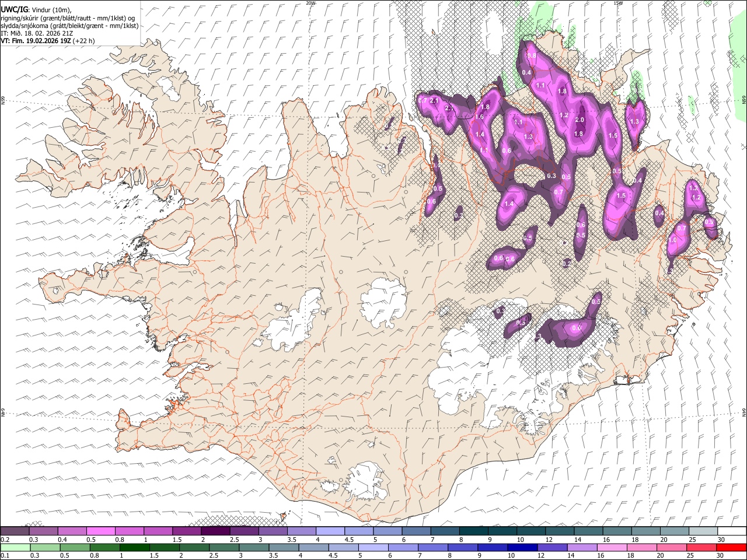Click the '2.1' snowfall value on the map
The height and width of the screenshot is (560, 747).
(x=434, y=100)
